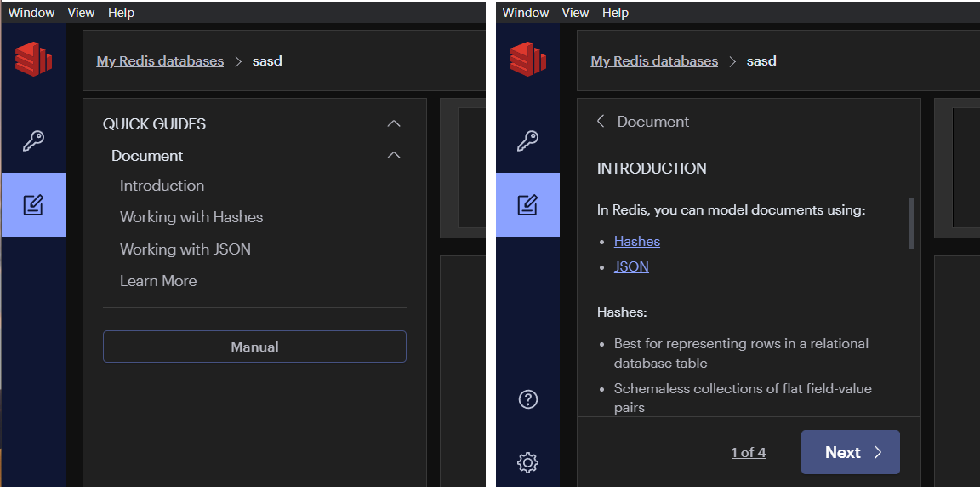Collapse the QUICK GUIDES section chevron

pyautogui.click(x=394, y=123)
